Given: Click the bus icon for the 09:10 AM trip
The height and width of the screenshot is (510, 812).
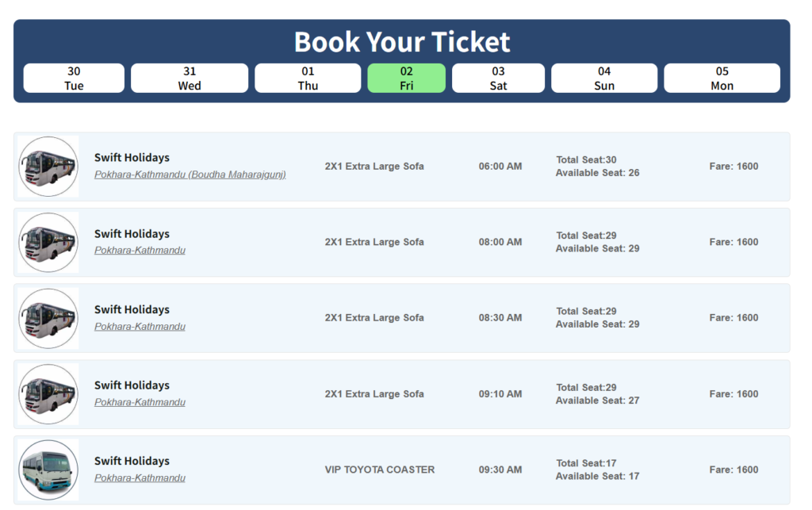Looking at the screenshot, I should point(48,394).
